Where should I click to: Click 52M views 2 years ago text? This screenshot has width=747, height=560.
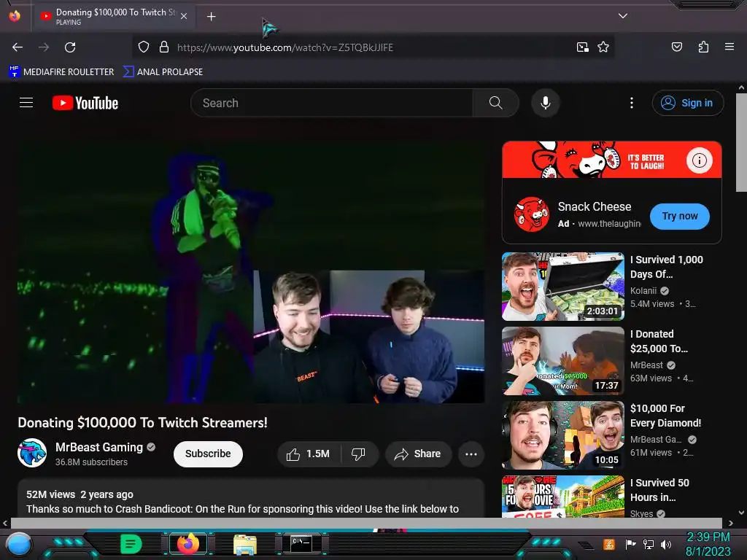tap(80, 494)
